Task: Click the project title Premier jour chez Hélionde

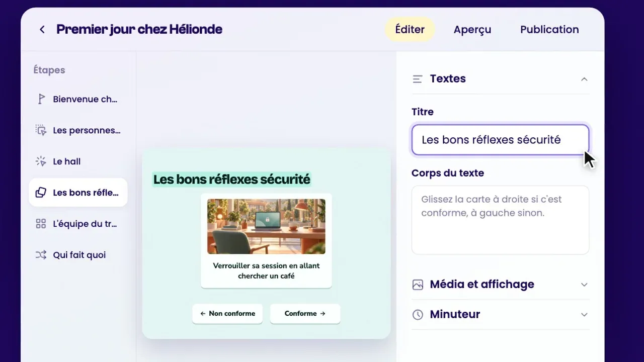Action: tap(139, 30)
